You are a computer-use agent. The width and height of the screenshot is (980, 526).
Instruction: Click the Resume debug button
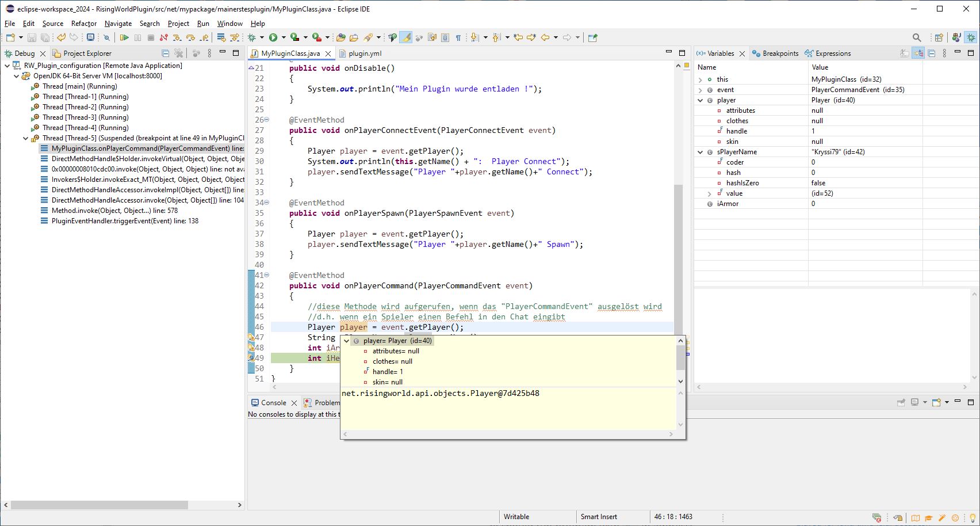pos(124,38)
